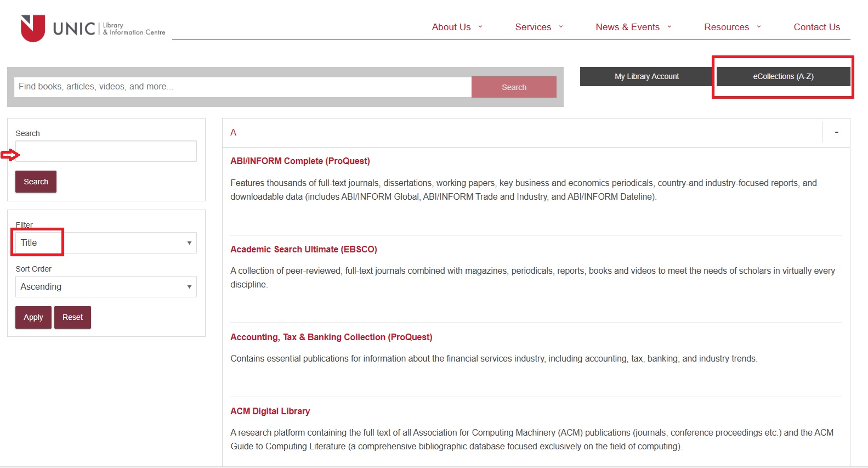The image size is (868, 468).
Task: Expand the Services chevron arrow
Action: (x=561, y=26)
